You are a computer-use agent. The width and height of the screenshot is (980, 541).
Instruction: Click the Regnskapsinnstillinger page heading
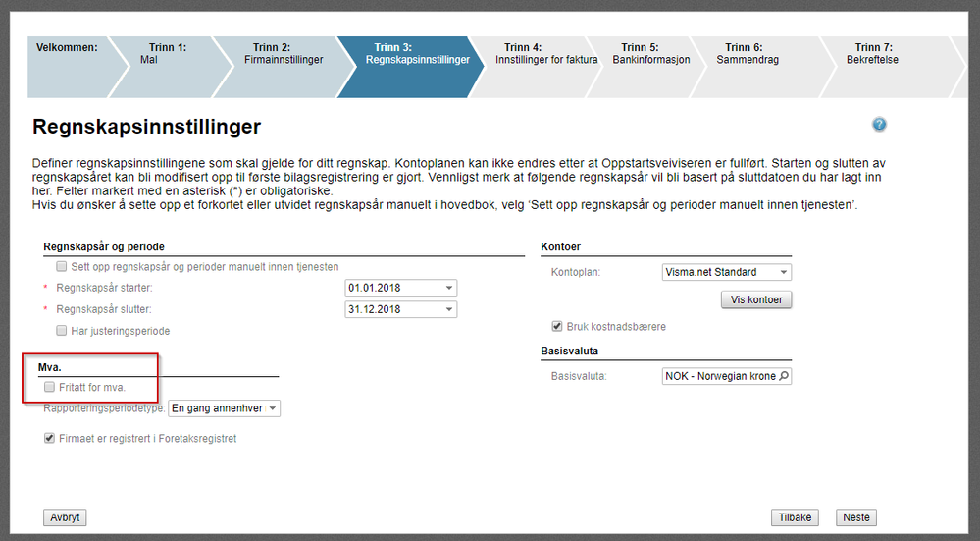pos(147,127)
